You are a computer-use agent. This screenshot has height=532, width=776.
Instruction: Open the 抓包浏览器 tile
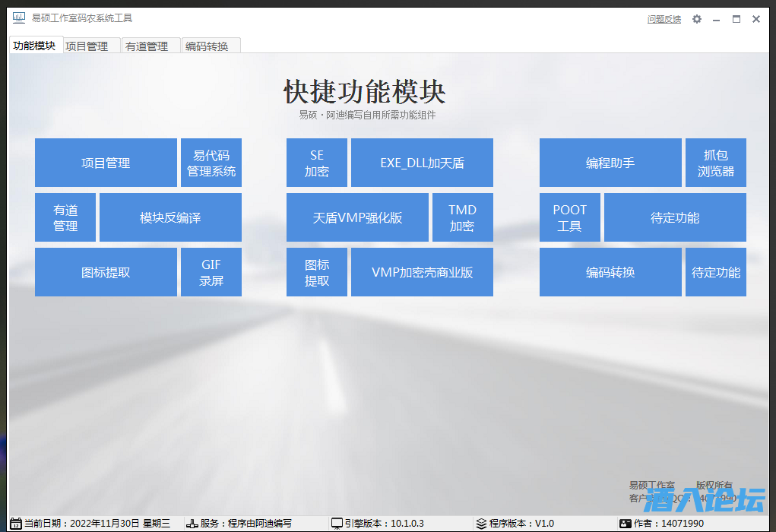[x=716, y=163]
